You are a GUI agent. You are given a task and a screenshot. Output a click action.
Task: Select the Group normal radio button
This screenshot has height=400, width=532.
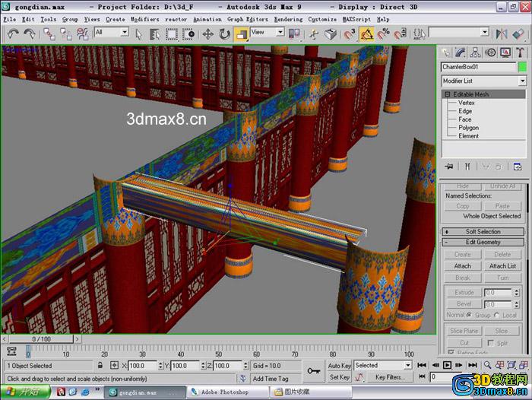(x=469, y=315)
